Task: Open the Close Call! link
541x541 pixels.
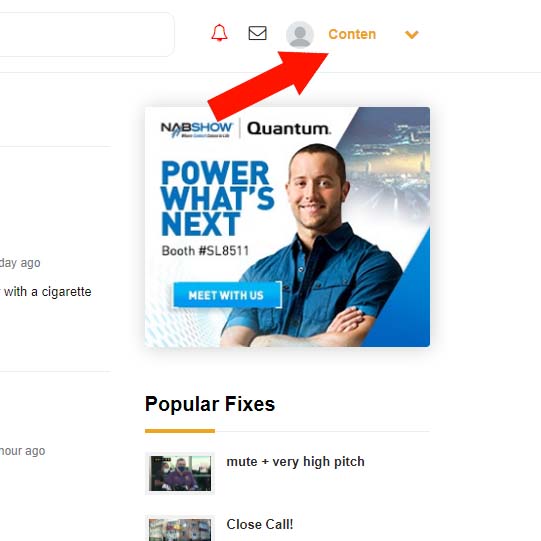Action: tap(260, 524)
